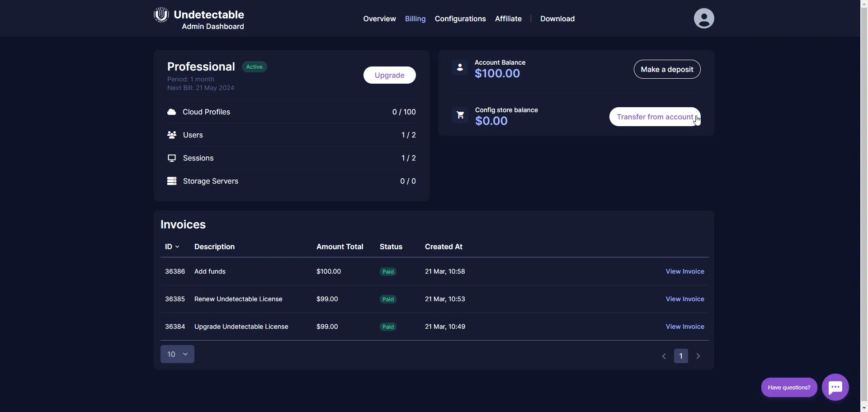Open the Configurations tab
The height and width of the screenshot is (412, 868).
(x=460, y=19)
